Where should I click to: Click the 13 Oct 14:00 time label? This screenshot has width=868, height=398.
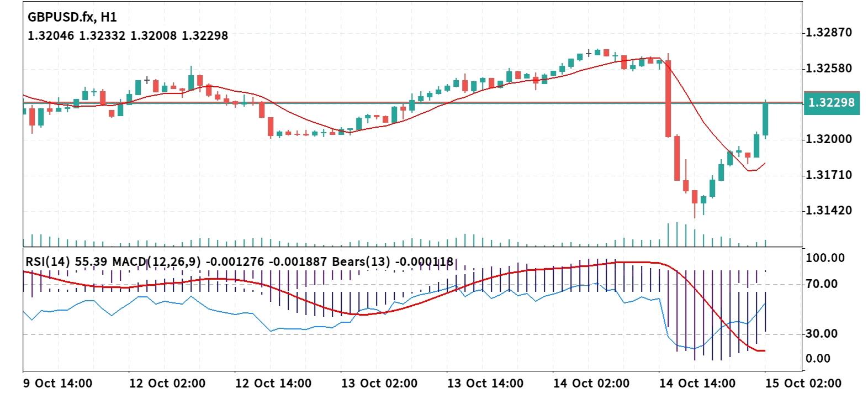click(485, 384)
